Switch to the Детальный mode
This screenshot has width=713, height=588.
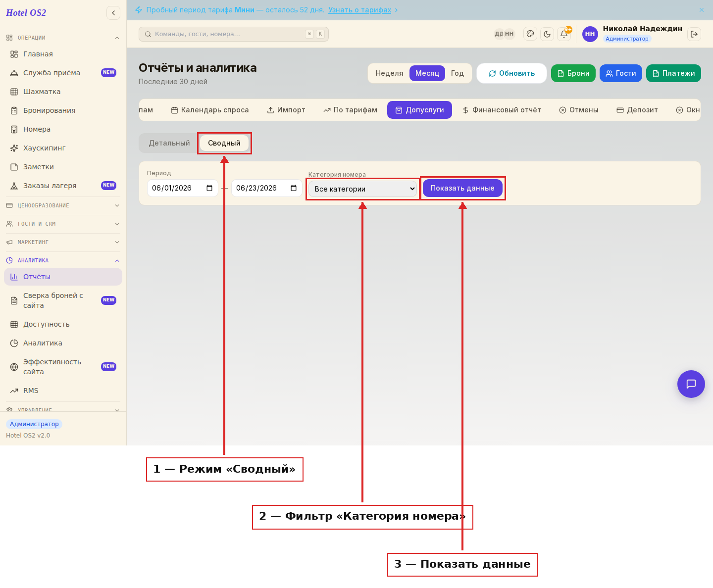(169, 143)
